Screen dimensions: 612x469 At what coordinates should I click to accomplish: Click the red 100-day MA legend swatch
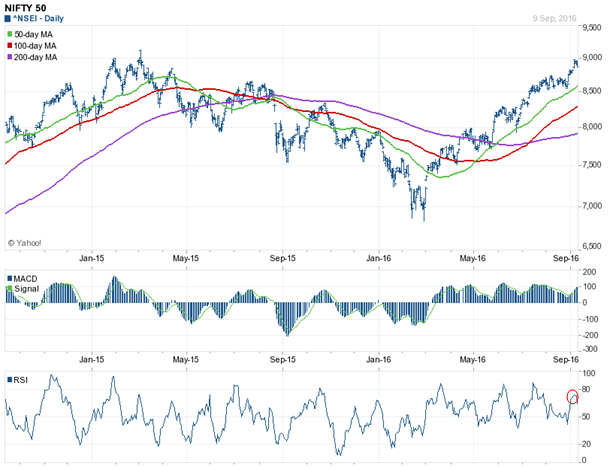10,46
